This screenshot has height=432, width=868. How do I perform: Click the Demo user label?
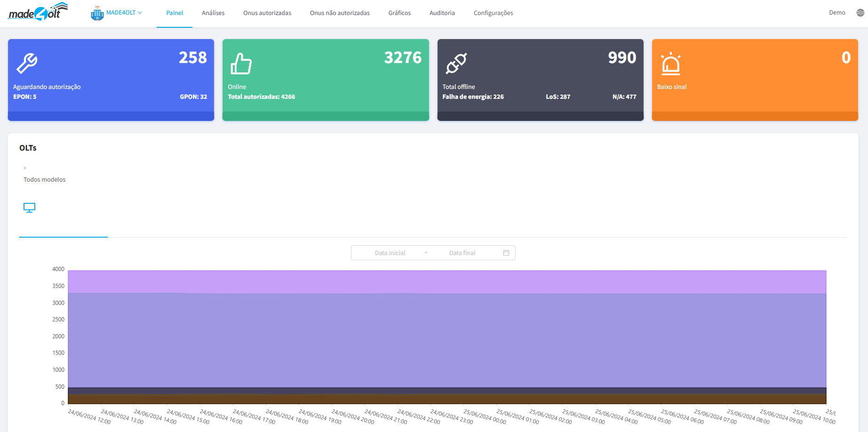click(x=837, y=13)
